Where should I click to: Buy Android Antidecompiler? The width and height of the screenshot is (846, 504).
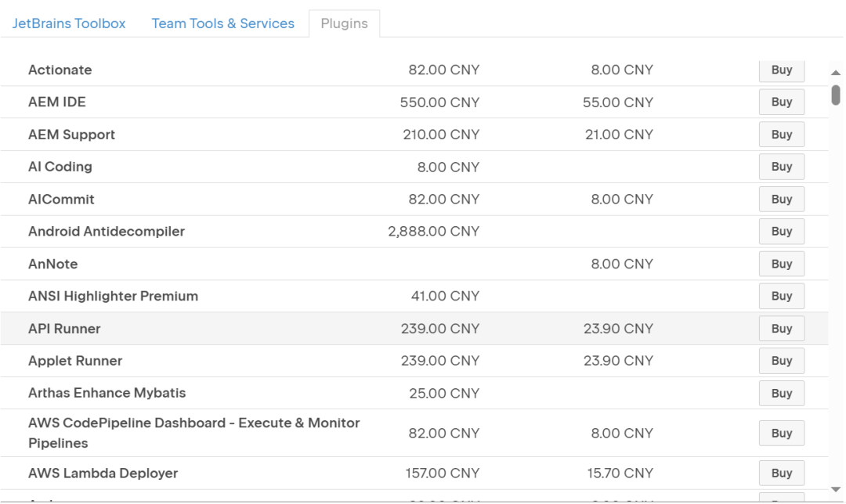(x=781, y=231)
